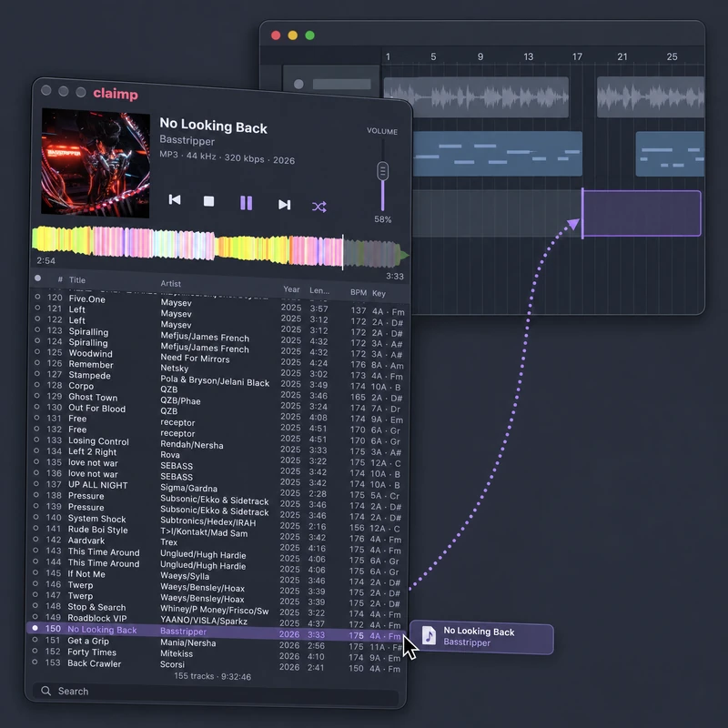This screenshot has height=728, width=728.
Task: Click the status dot of track 153 Back Crawler
Action: pyautogui.click(x=35, y=662)
